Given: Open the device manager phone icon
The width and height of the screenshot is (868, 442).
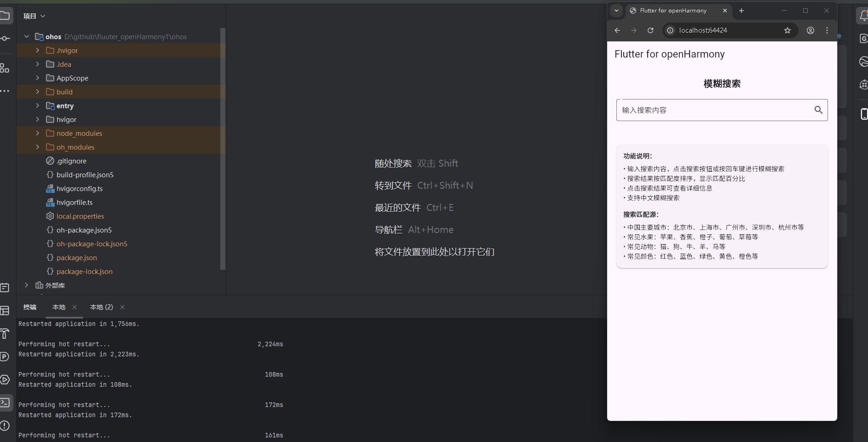Looking at the screenshot, I should click(864, 114).
